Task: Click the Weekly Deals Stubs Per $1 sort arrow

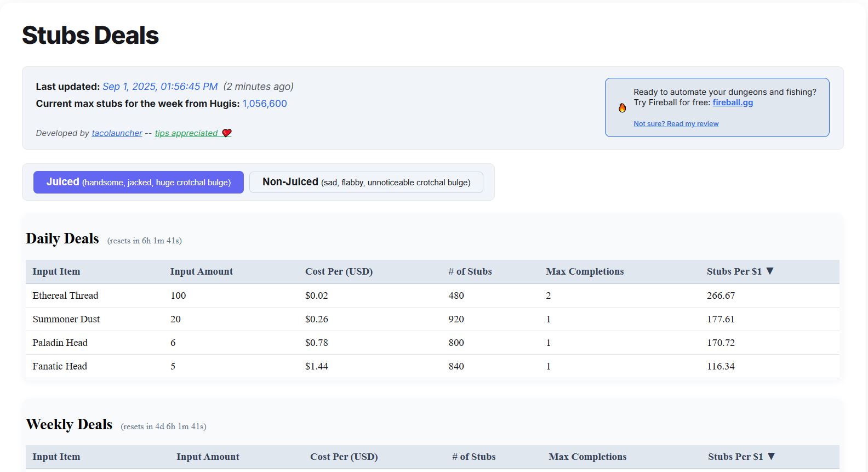Action: (772, 457)
